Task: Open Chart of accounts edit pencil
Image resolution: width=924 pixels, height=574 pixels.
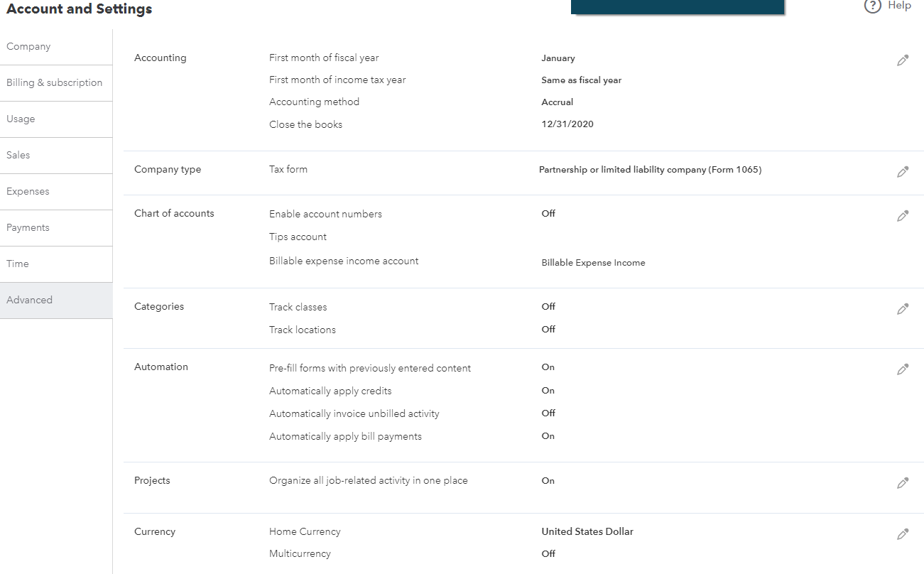Action: (903, 216)
